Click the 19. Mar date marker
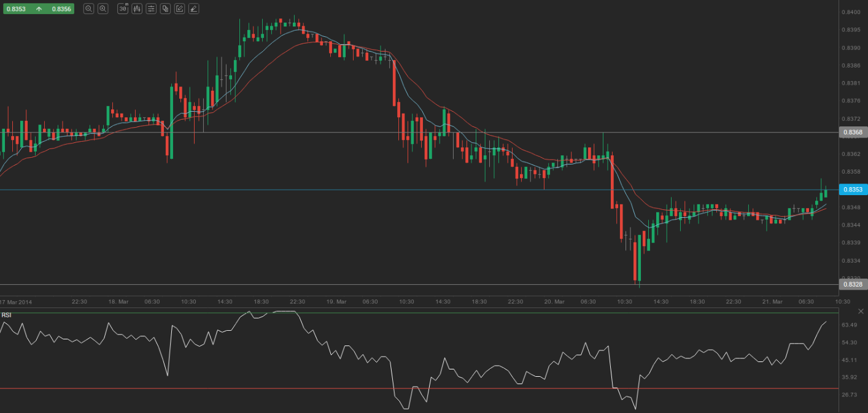 pyautogui.click(x=336, y=302)
